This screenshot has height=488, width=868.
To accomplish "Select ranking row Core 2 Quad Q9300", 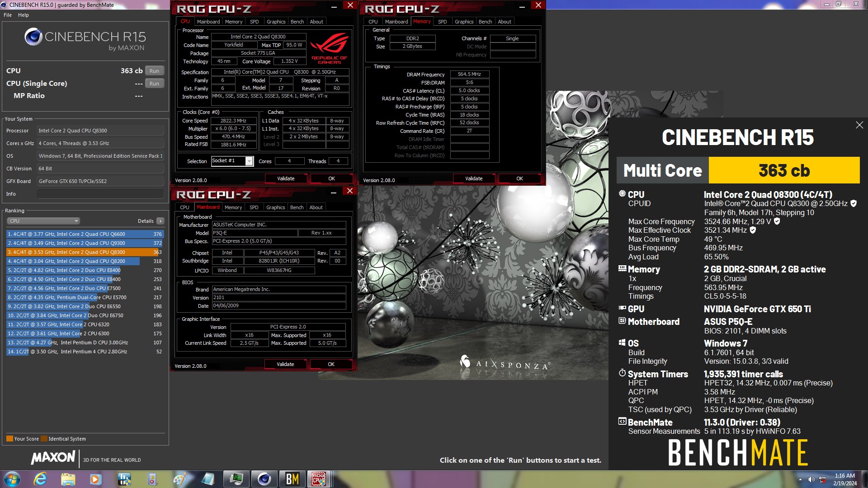I will click(85, 243).
